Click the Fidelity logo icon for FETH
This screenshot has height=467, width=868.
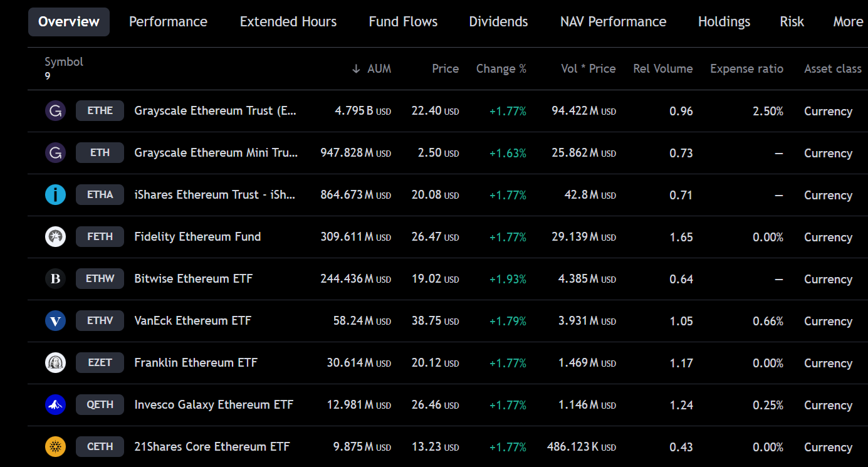click(55, 237)
